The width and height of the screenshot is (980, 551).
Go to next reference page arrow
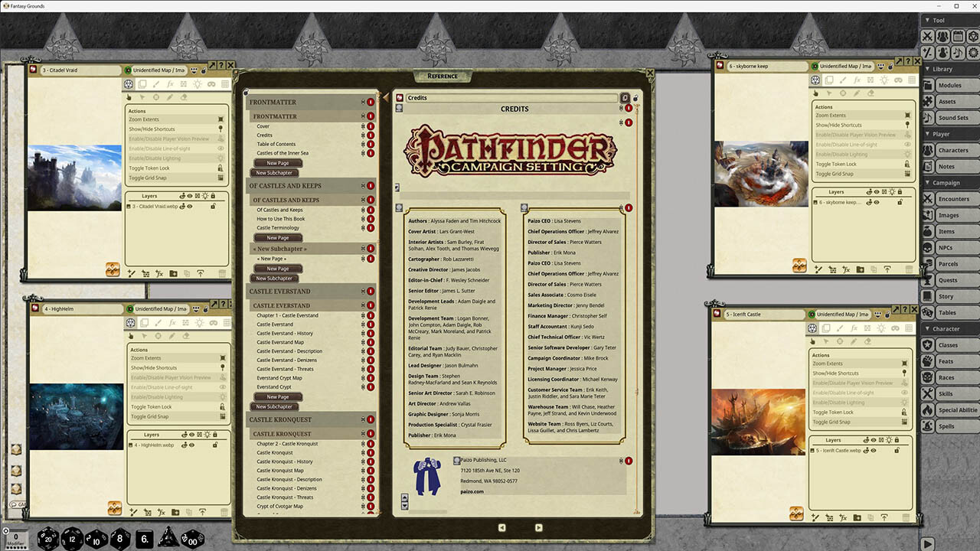(x=538, y=527)
